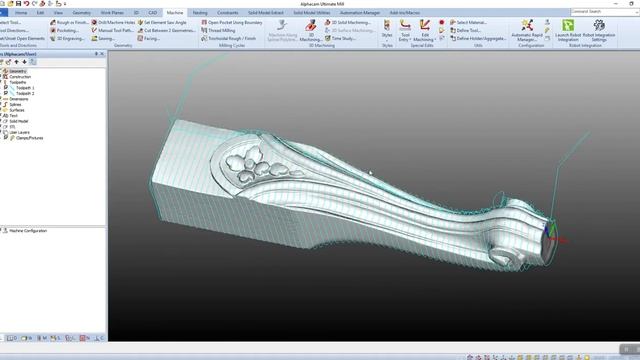Choose Thread Milling cycle
This screenshot has height=360, width=640.
(218, 31)
